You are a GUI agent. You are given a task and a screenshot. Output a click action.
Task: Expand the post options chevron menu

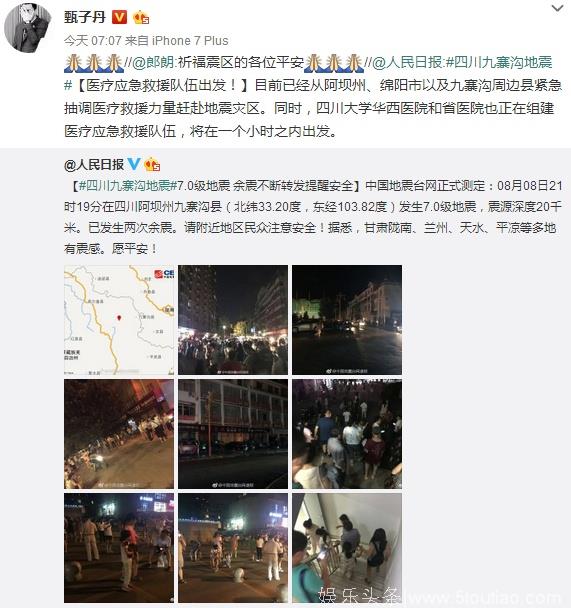point(557,9)
